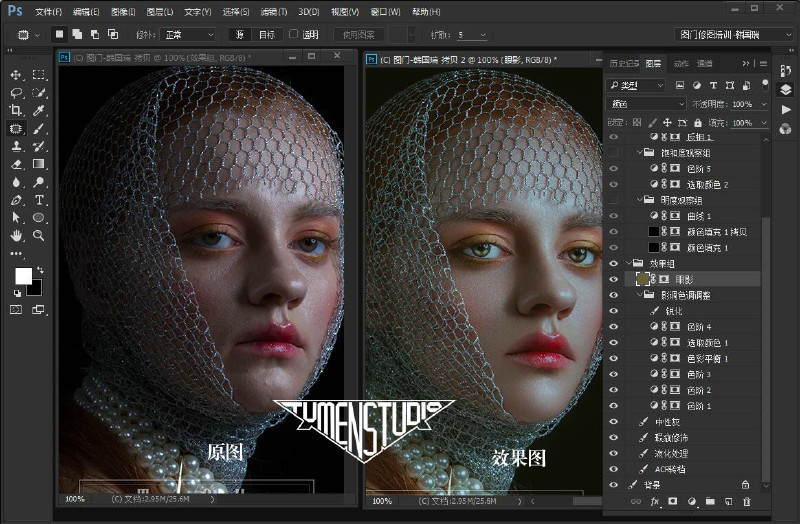Image resolution: width=800 pixels, height=524 pixels.
Task: Collapse the 明度观察组 group
Action: pyautogui.click(x=639, y=199)
